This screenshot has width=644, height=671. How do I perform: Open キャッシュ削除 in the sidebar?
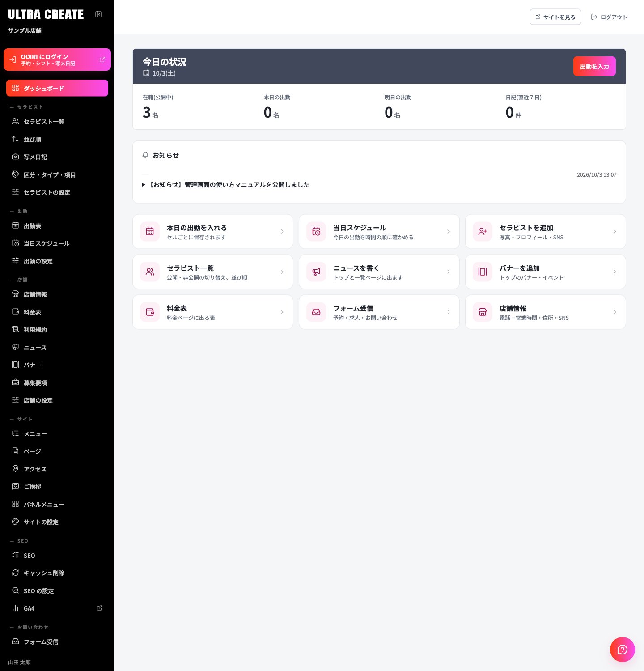pos(57,573)
